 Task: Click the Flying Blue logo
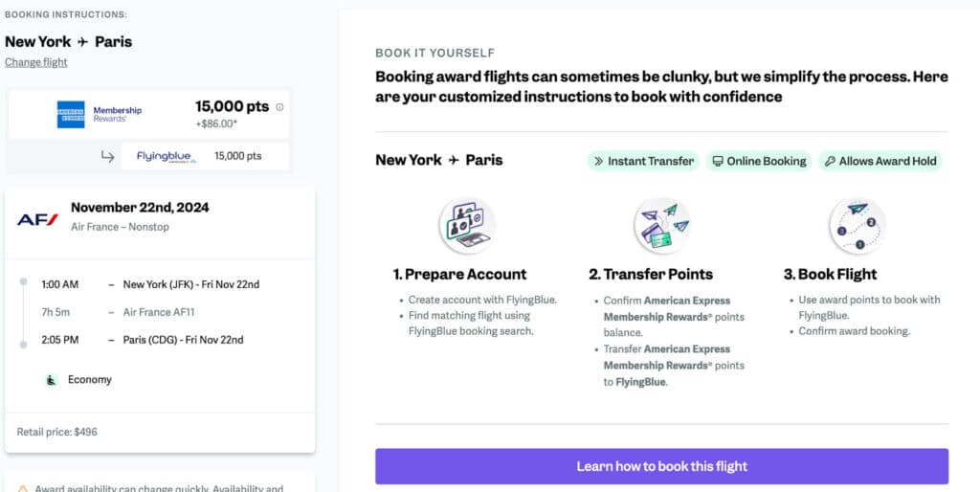click(167, 156)
